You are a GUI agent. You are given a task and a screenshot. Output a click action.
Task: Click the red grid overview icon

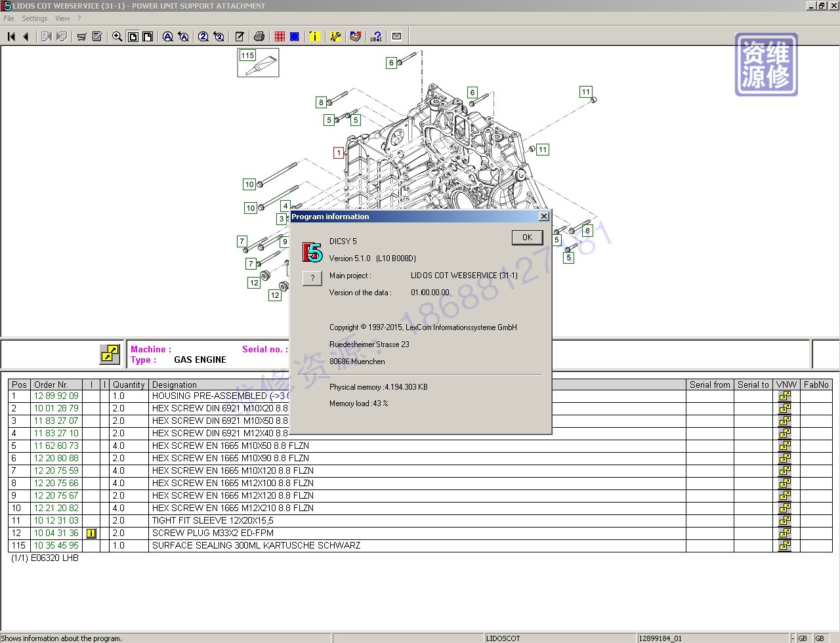(x=280, y=37)
